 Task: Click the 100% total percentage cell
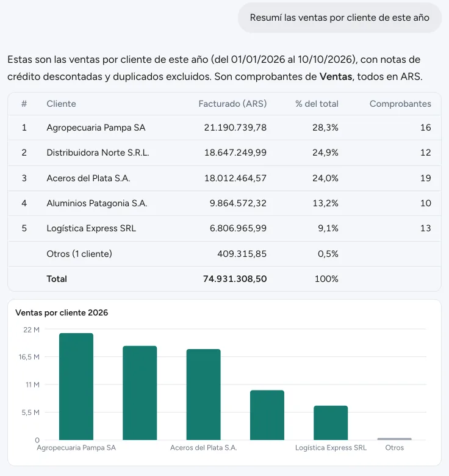[326, 279]
